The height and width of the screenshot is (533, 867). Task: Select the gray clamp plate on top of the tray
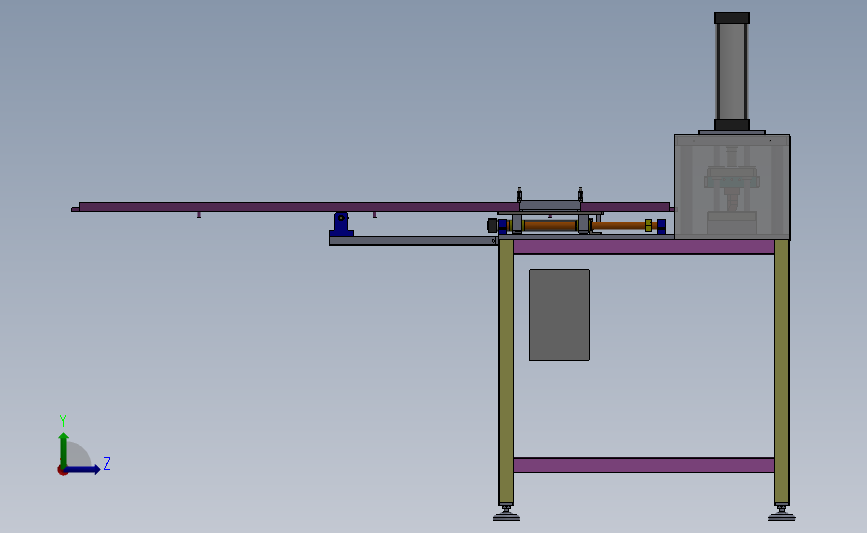click(550, 206)
